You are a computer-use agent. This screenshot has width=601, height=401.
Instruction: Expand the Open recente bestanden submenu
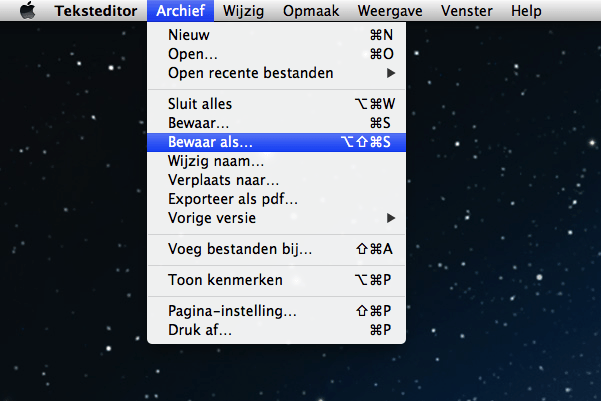(276, 73)
